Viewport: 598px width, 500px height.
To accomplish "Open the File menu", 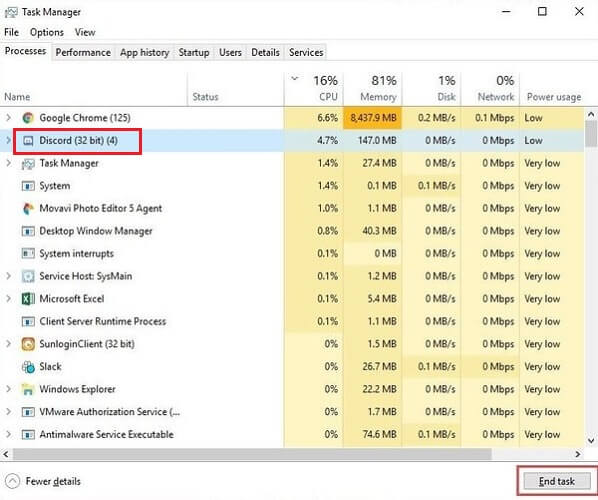I will [x=11, y=32].
